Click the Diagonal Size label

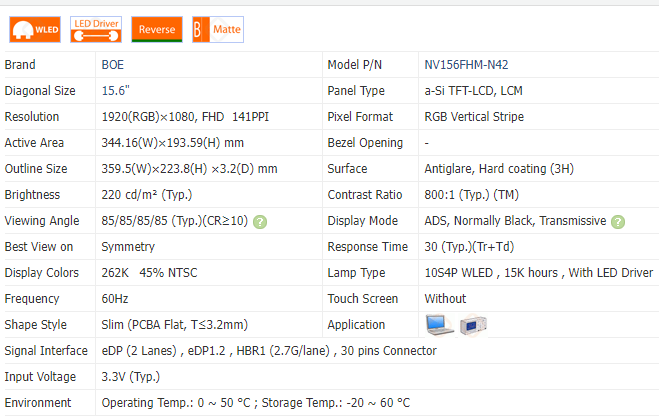tap(40, 91)
